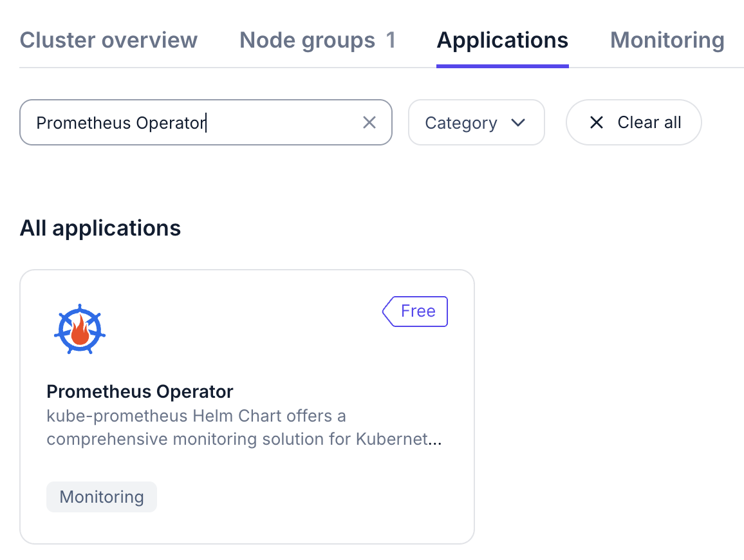Image resolution: width=744 pixels, height=560 pixels.
Task: Click the Node groups count badge
Action: (x=391, y=40)
